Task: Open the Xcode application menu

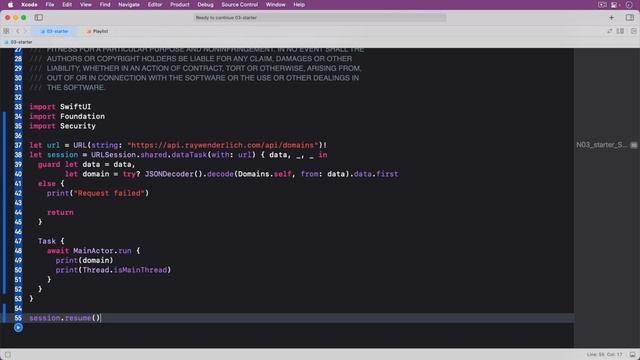Action: (29, 4)
